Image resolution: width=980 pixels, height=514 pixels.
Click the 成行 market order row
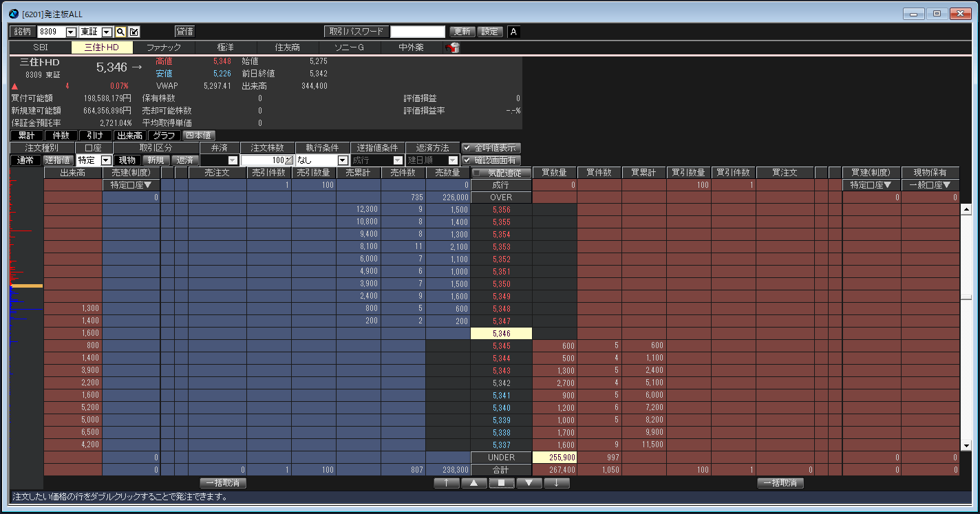[501, 185]
